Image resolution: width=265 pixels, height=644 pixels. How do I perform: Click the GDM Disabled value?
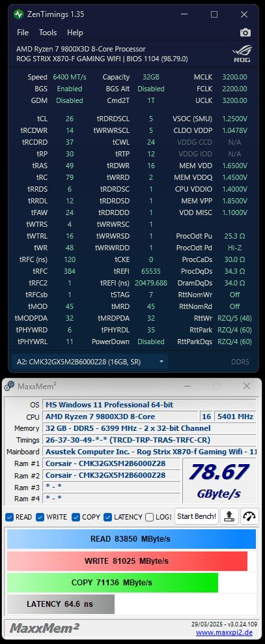(x=70, y=100)
